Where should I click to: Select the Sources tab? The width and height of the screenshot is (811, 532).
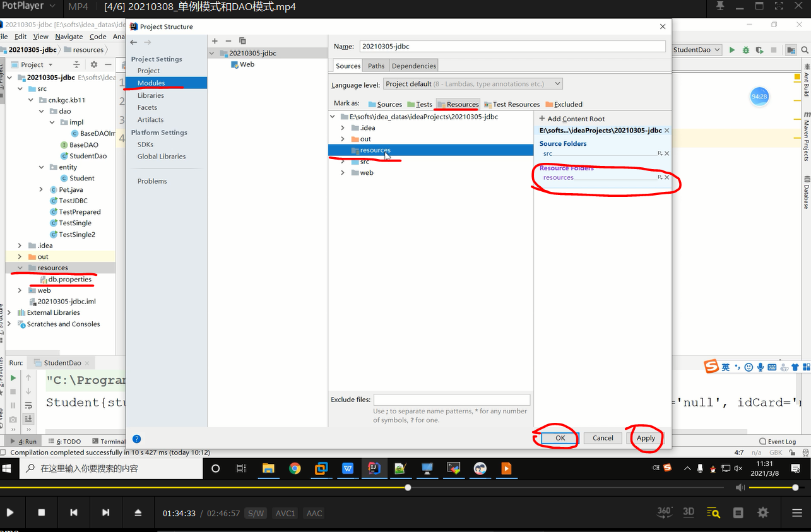tap(348, 66)
